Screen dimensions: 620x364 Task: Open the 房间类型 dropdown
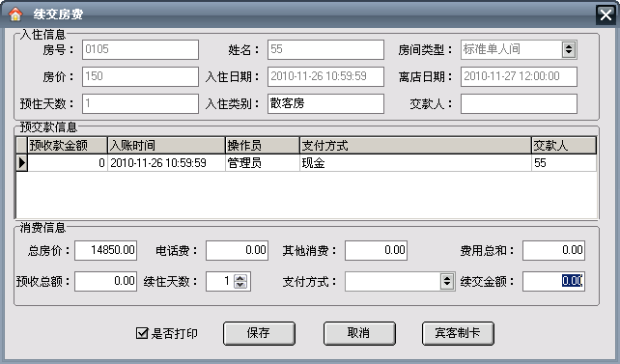click(569, 49)
